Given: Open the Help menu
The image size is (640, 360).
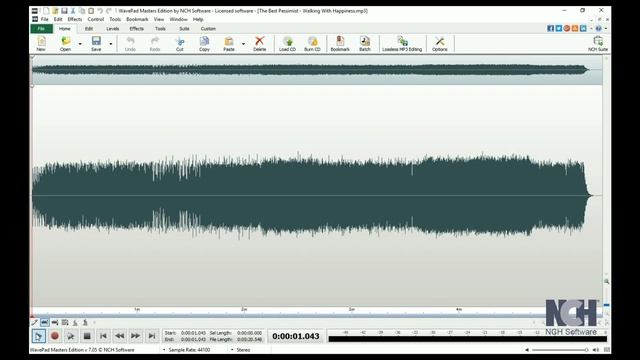Looking at the screenshot, I should tap(198, 19).
